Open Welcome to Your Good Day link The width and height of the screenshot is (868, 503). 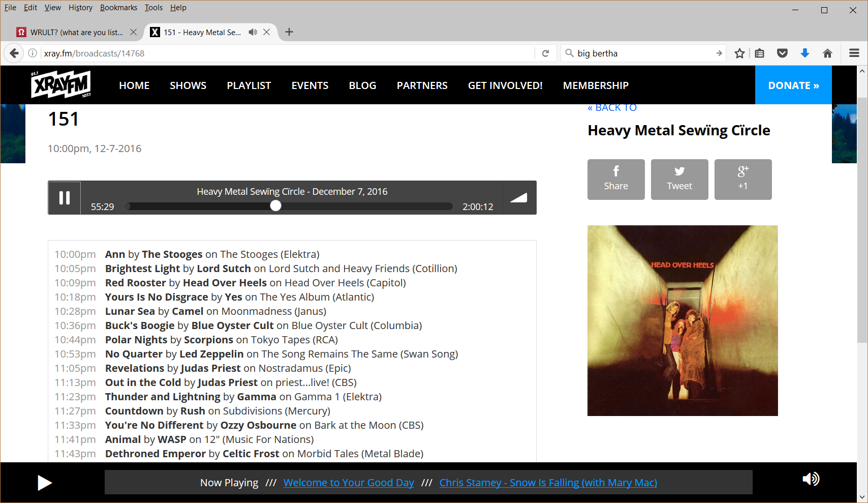coord(349,483)
